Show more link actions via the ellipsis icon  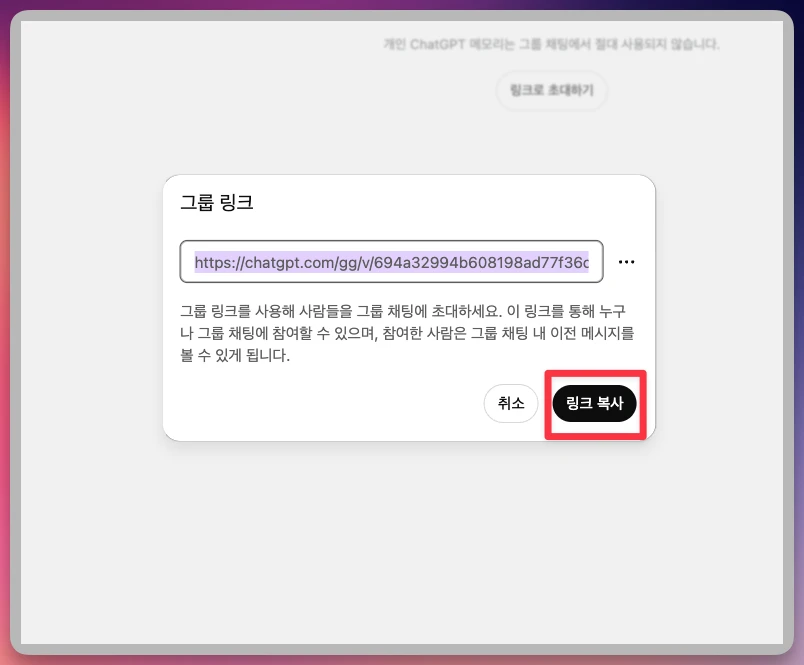(627, 262)
